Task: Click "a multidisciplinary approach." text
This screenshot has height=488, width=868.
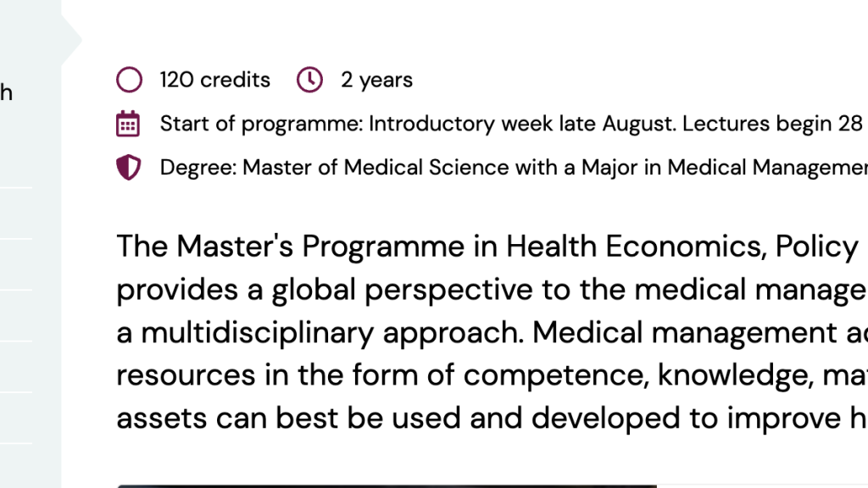Action: (x=320, y=333)
